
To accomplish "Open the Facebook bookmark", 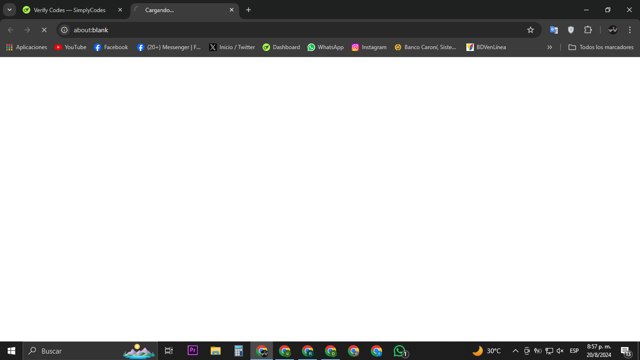I will coord(111,47).
